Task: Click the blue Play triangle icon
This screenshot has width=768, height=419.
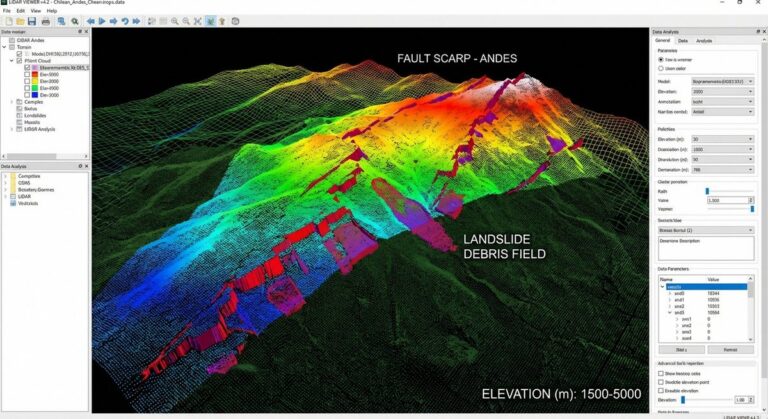Action: [x=102, y=22]
